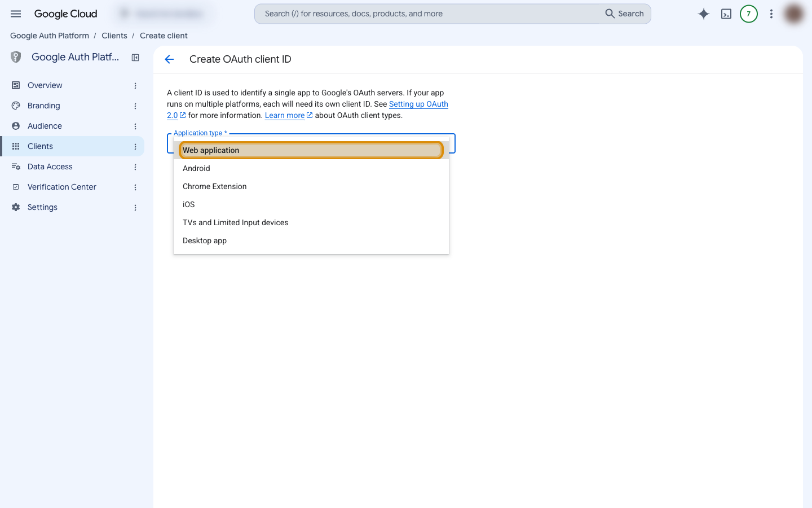Click the Google Auth Platf... sidebar title
812x508 pixels.
click(x=76, y=57)
